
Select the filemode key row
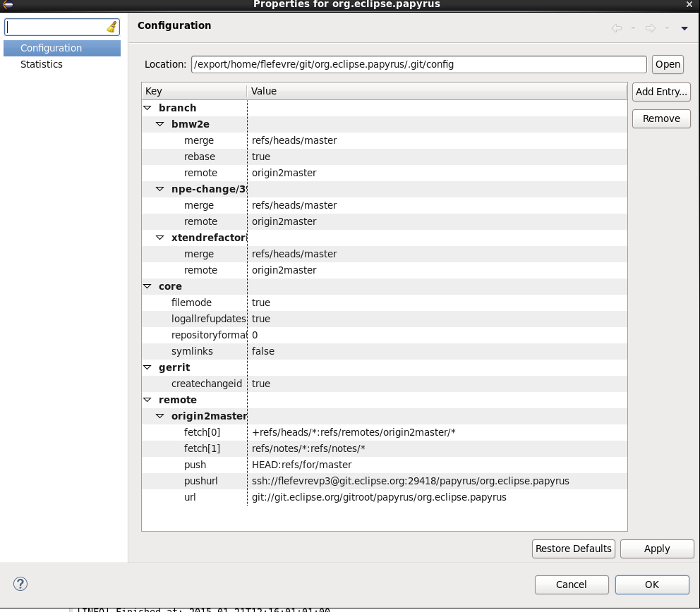[191, 302]
